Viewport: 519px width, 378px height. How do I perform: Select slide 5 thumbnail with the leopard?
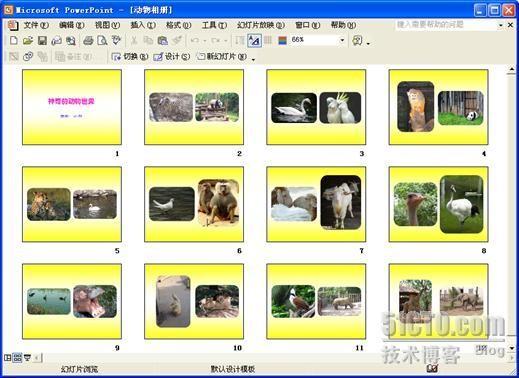72,204
